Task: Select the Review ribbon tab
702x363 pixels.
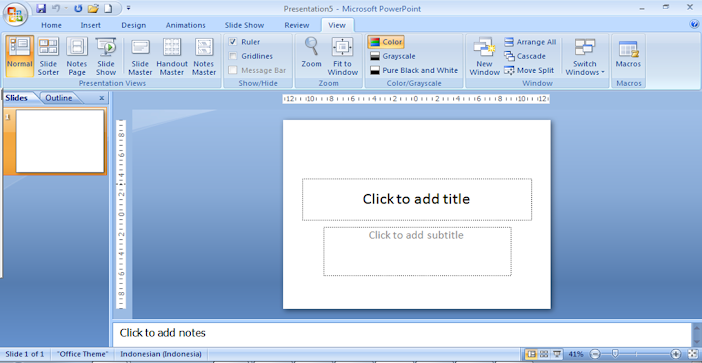Action: 297,25
